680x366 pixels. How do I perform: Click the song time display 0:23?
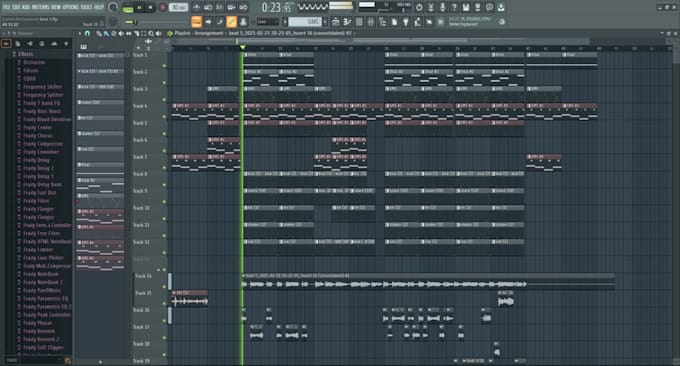276,7
